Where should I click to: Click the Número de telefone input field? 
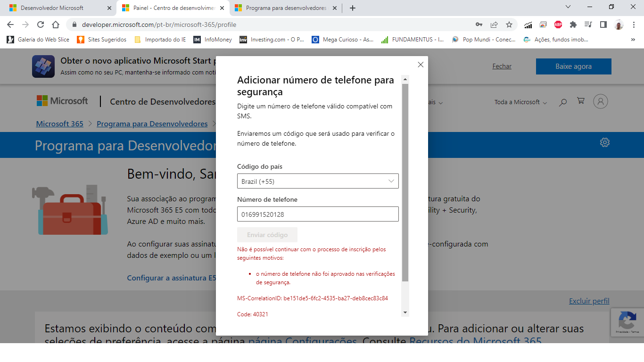point(318,214)
